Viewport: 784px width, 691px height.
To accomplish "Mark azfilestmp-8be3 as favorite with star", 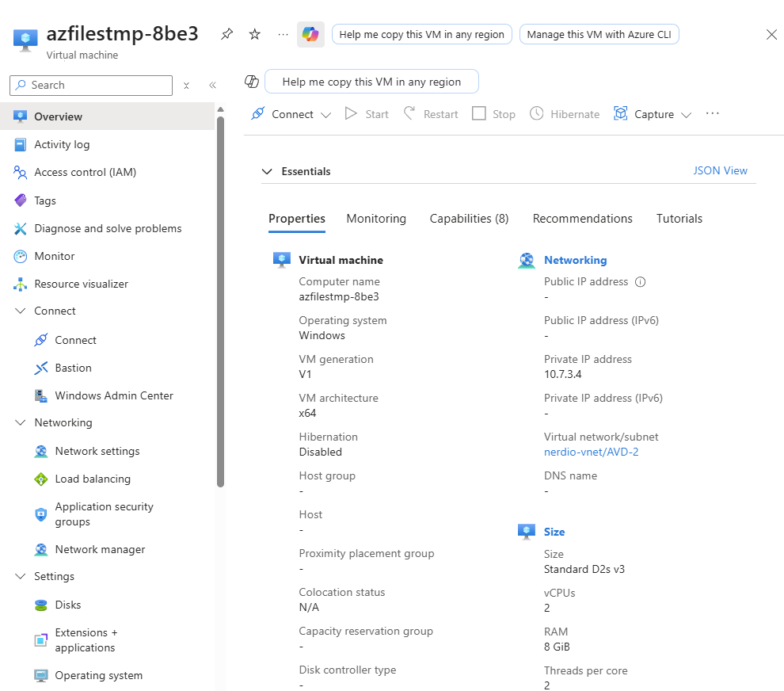I will pos(255,34).
